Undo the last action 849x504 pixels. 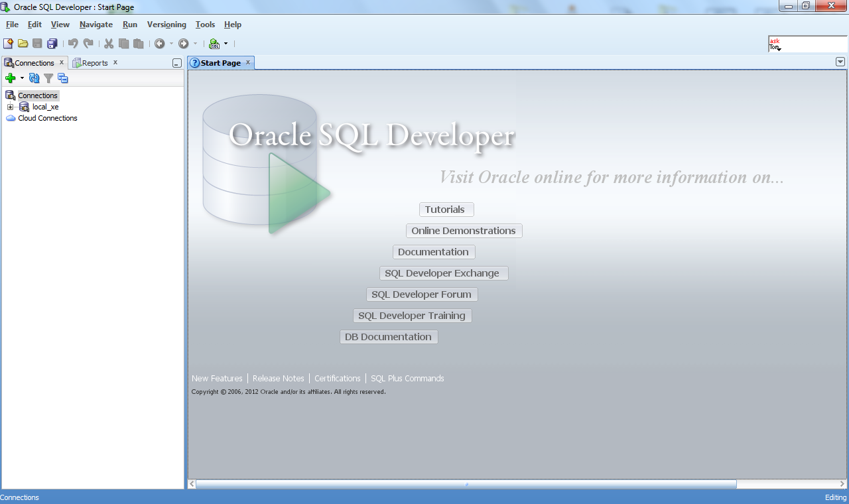click(73, 44)
